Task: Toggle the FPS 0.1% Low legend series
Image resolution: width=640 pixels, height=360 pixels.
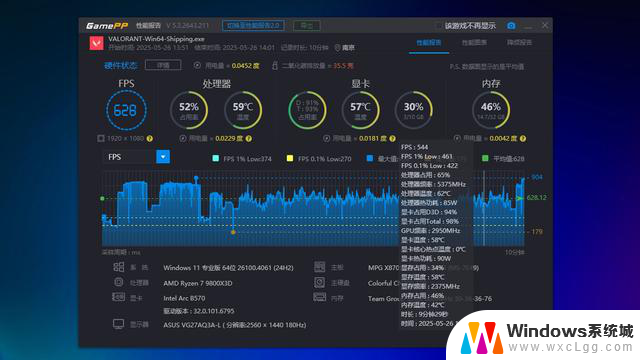Action: click(x=319, y=159)
